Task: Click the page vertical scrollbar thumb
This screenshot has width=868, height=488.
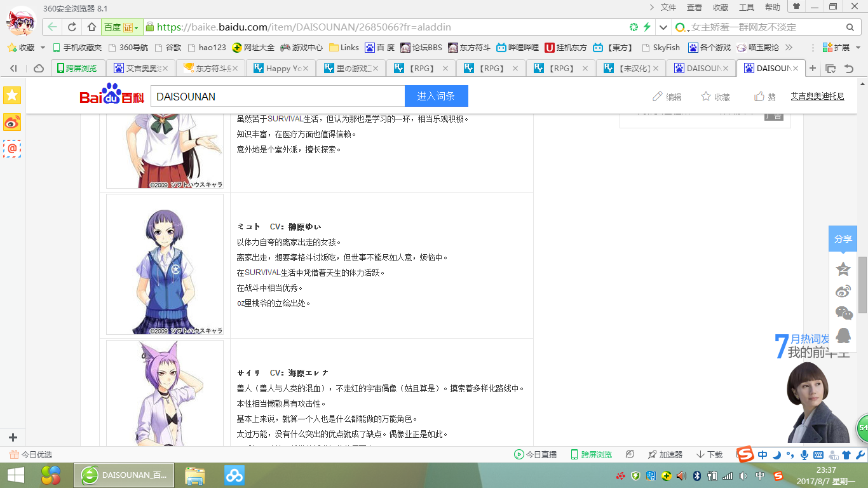Action: point(862,285)
